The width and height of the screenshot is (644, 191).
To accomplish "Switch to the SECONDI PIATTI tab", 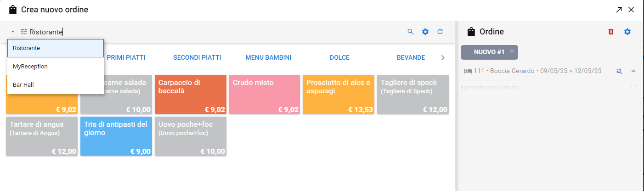I will 197,58.
